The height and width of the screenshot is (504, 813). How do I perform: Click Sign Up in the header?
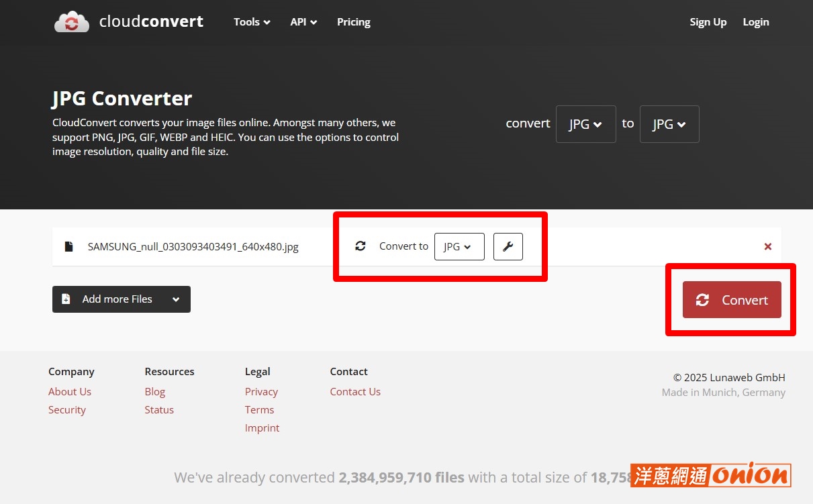(708, 22)
